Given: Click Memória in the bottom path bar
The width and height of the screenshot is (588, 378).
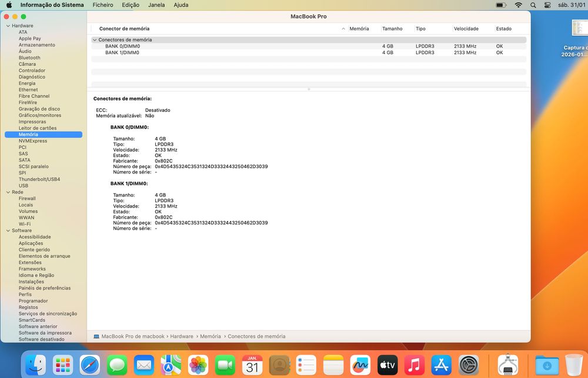Looking at the screenshot, I should click(x=211, y=336).
